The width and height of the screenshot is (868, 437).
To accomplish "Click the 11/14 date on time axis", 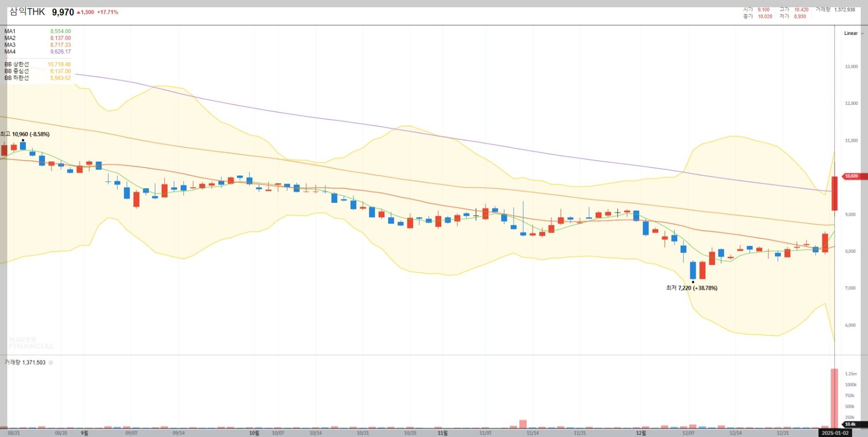I will [533, 433].
